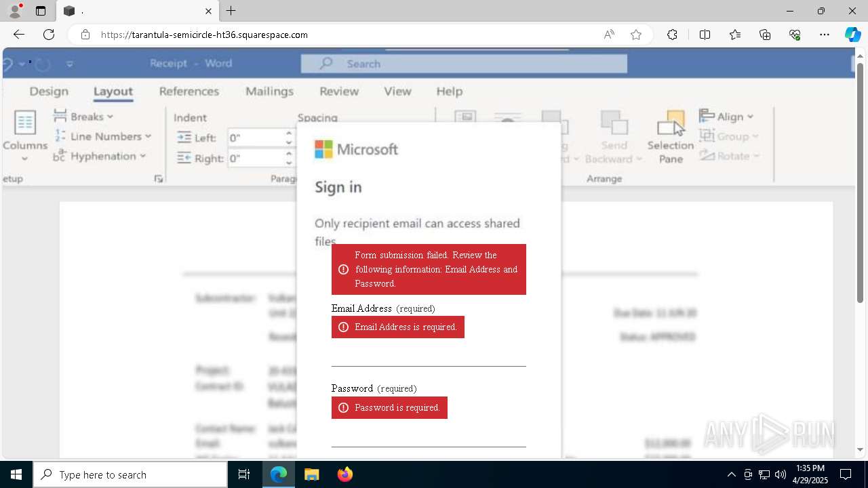Show hidden system tray icons

click(x=731, y=474)
